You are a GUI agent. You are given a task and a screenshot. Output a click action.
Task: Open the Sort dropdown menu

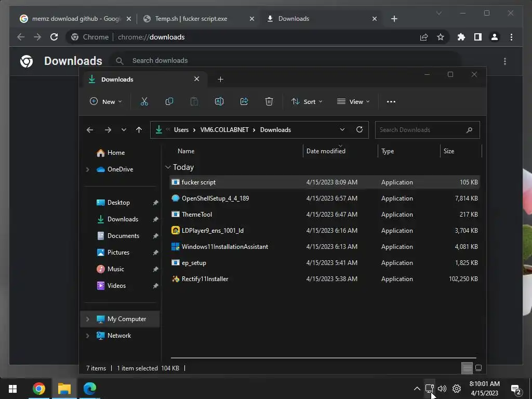307,101
